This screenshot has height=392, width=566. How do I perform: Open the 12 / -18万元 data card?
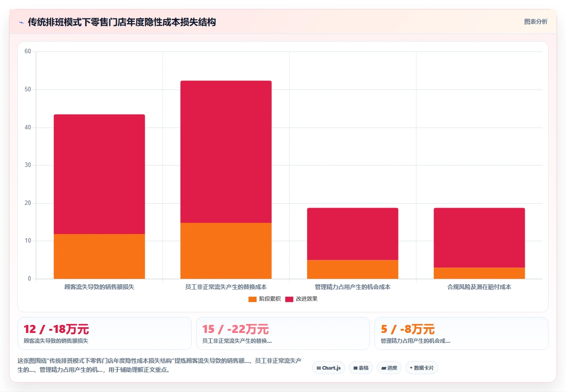(x=104, y=333)
